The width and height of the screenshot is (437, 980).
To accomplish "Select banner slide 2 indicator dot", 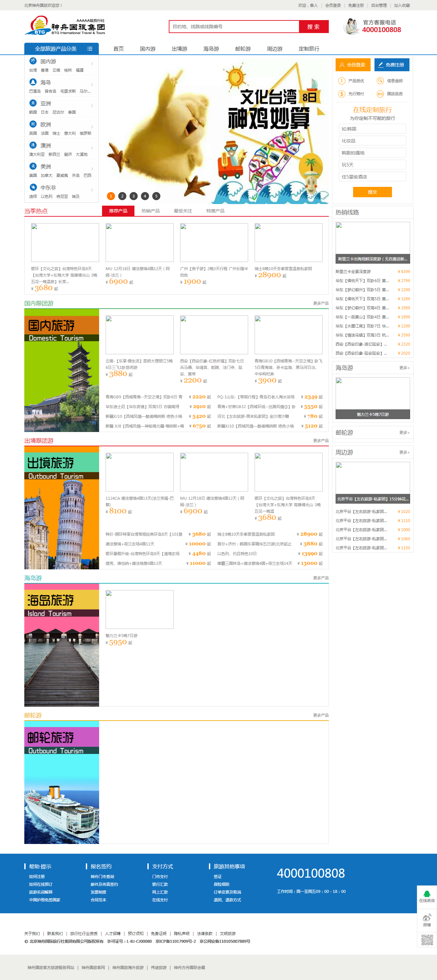I will [x=122, y=196].
